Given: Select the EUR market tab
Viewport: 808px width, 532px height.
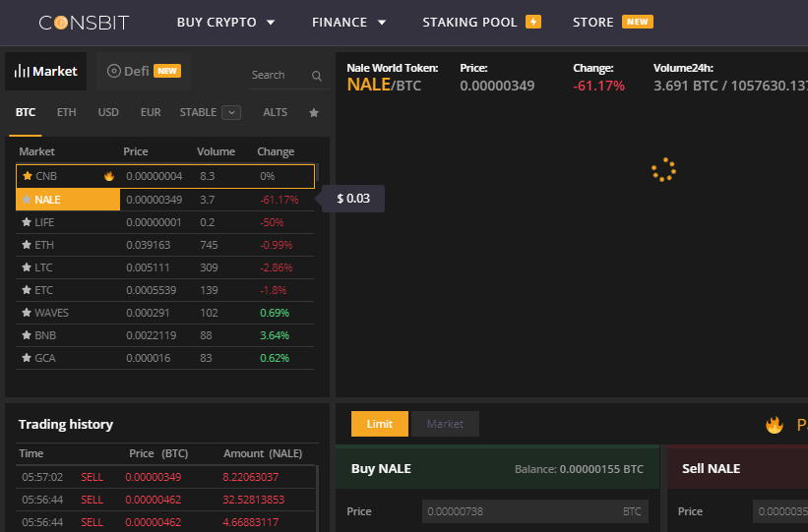Looking at the screenshot, I should (151, 112).
